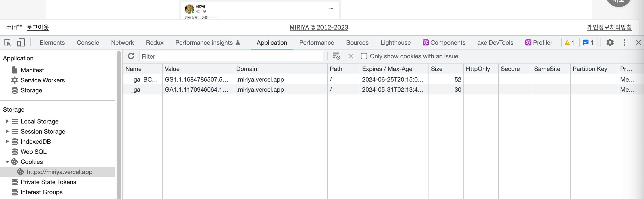The width and height of the screenshot is (644, 199).
Task: Refresh the cookies table
Action: [131, 56]
